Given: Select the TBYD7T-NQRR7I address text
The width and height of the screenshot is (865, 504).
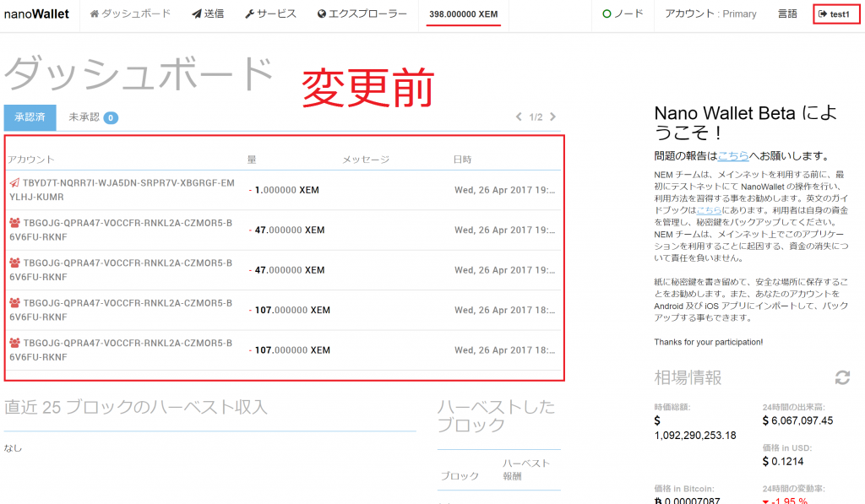Looking at the screenshot, I should click(122, 190).
